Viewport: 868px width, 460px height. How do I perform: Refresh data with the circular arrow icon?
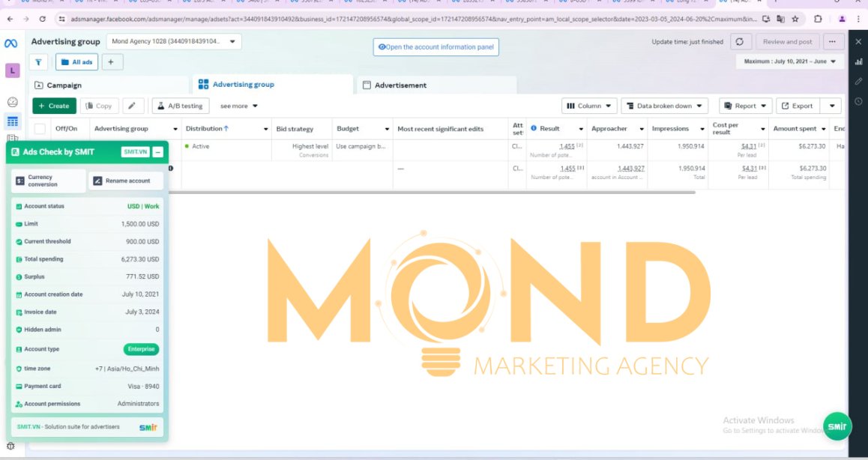pyautogui.click(x=740, y=41)
